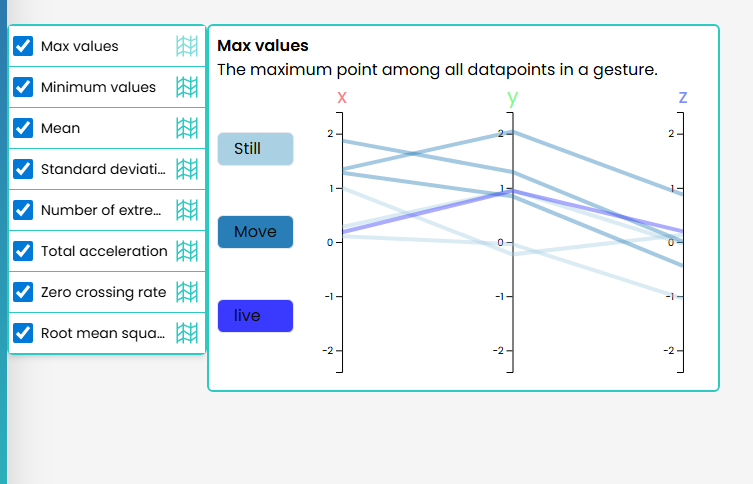Toggle the Minimum values checkbox
This screenshot has height=484, width=753.
(24, 87)
